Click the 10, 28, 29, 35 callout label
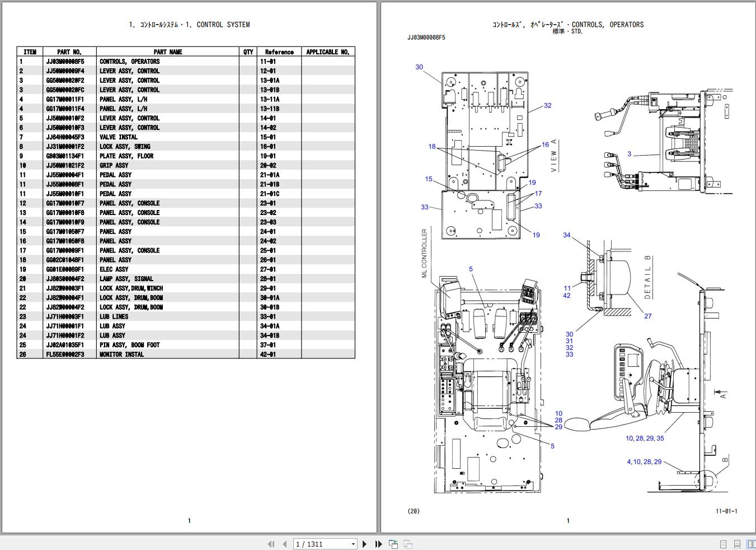 [x=645, y=439]
